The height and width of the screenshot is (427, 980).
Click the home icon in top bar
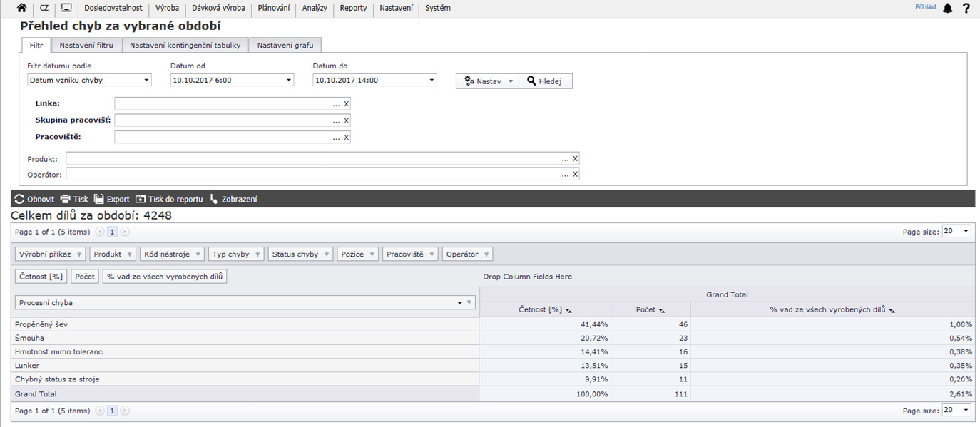[x=21, y=9]
